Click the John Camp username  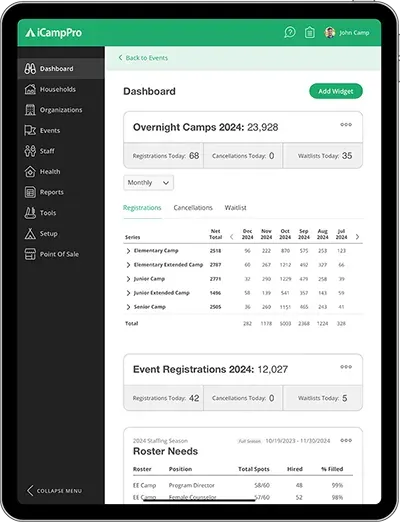tap(354, 33)
